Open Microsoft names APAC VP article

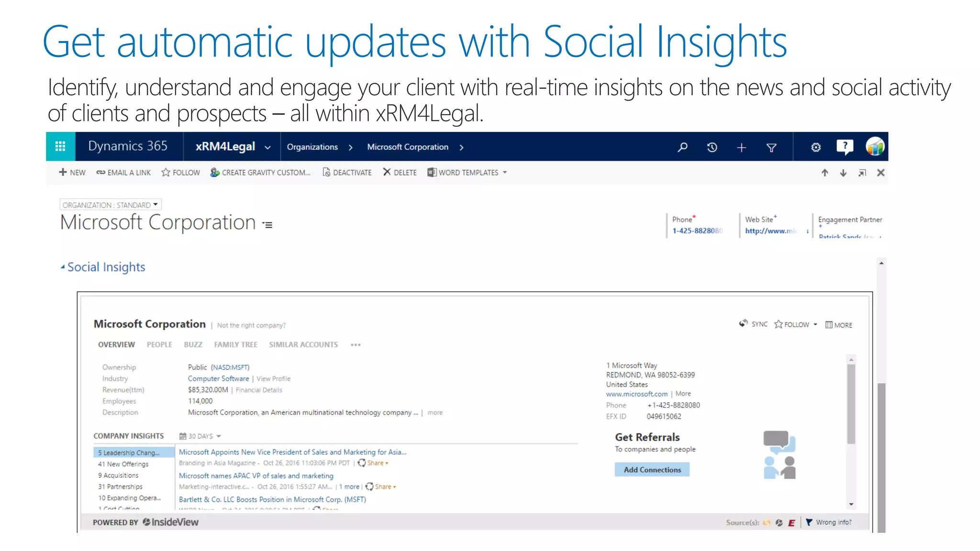[x=256, y=475]
